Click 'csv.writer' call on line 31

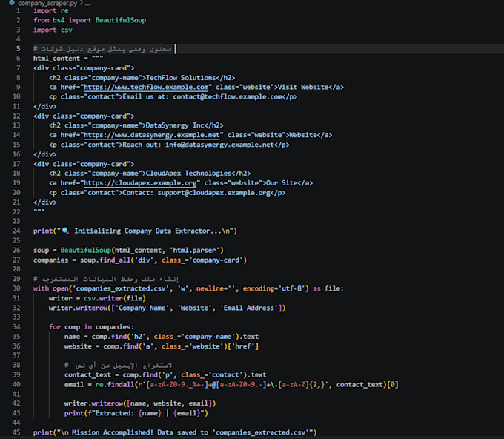pos(103,298)
